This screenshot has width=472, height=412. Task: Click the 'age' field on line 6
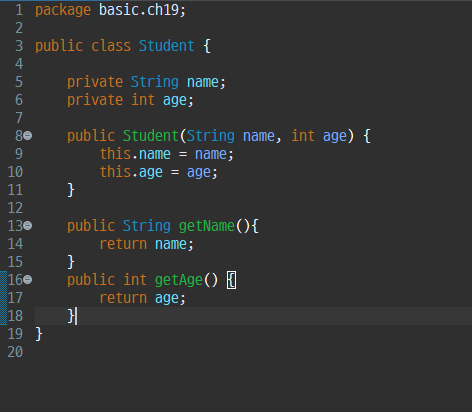[x=174, y=100]
